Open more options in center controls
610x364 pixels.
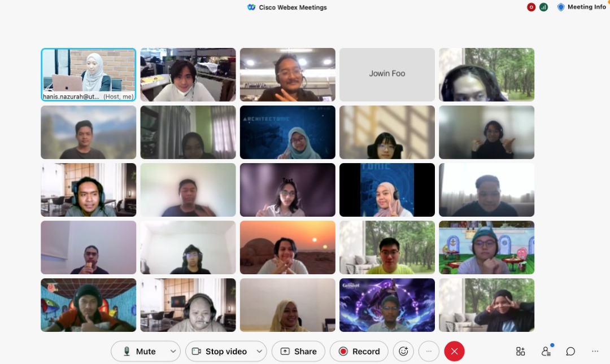429,351
